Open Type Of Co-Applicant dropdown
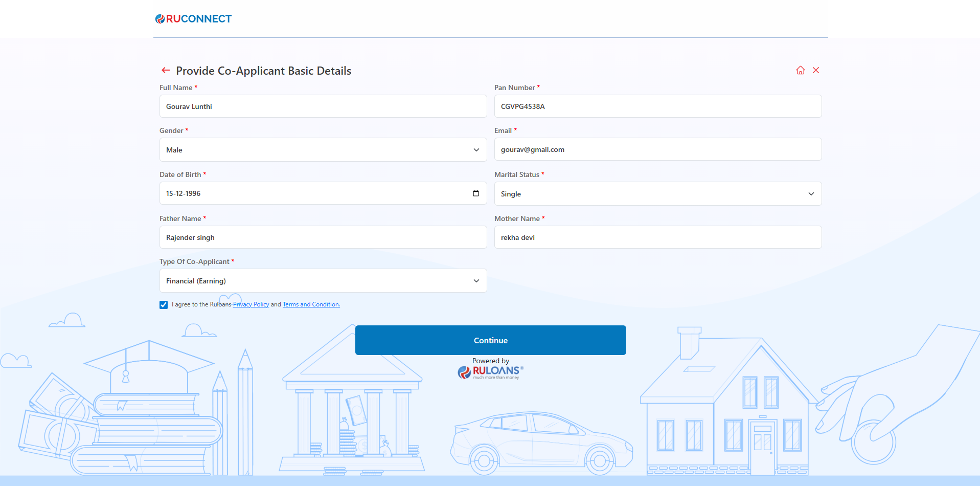The width and height of the screenshot is (980, 486). click(323, 281)
